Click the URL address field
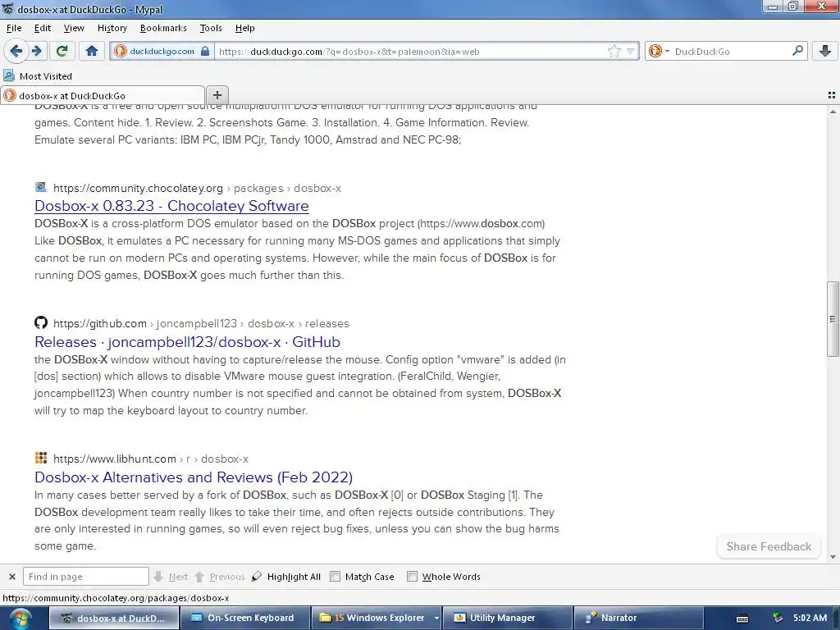 (410, 52)
